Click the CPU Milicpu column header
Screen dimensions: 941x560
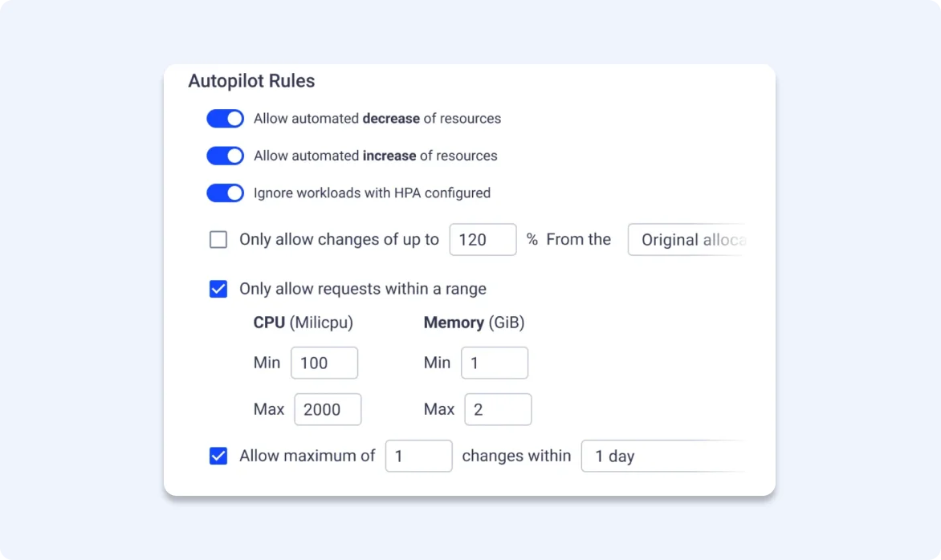pyautogui.click(x=302, y=323)
